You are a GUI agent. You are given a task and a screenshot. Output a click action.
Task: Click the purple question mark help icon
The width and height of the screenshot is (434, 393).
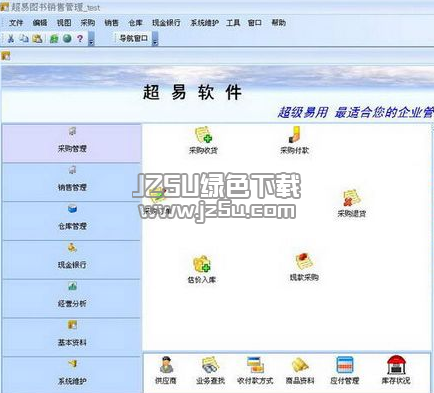pyautogui.click(x=80, y=38)
